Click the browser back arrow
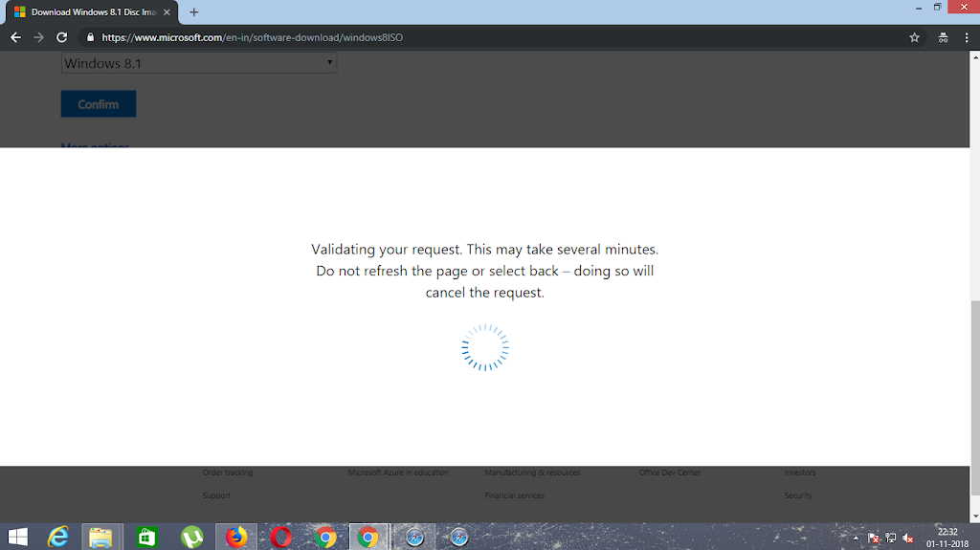The height and width of the screenshot is (550, 980). coord(15,37)
